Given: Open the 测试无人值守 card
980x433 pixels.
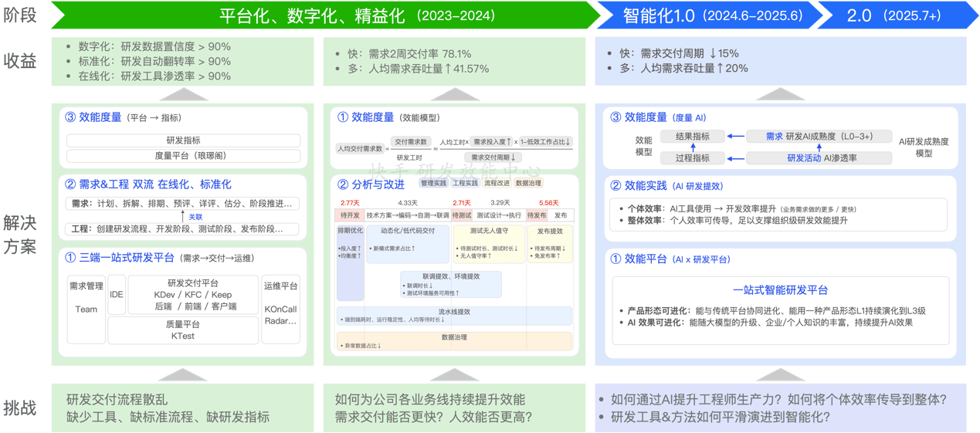Looking at the screenshot, I should [488, 244].
